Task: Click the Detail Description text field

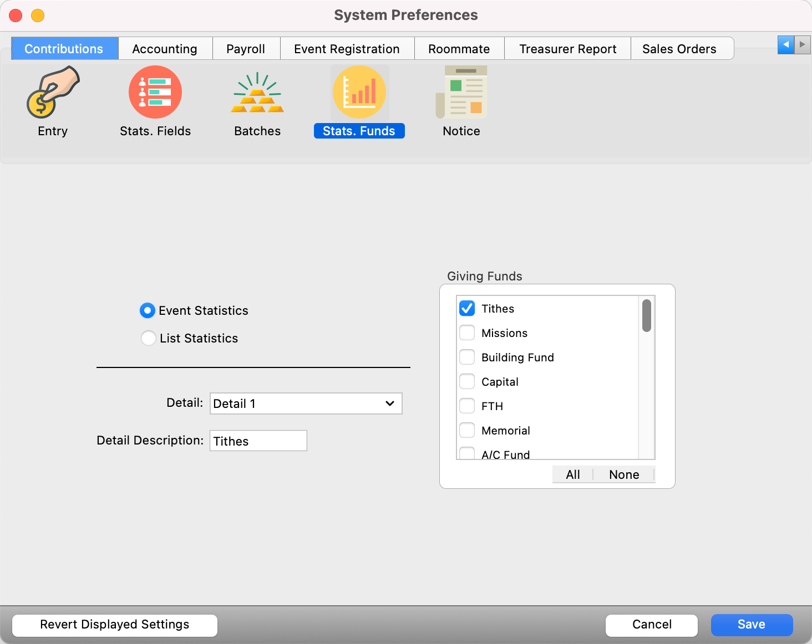Action: 258,441
